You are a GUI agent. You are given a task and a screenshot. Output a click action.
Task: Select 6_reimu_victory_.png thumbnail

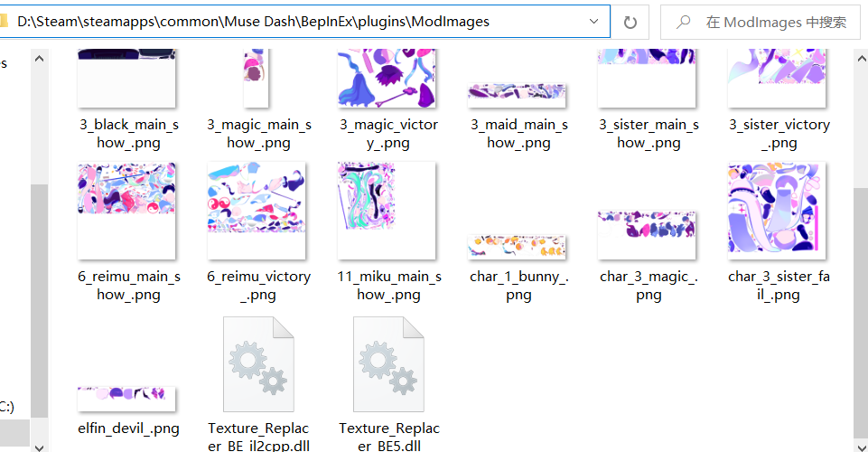[257, 211]
